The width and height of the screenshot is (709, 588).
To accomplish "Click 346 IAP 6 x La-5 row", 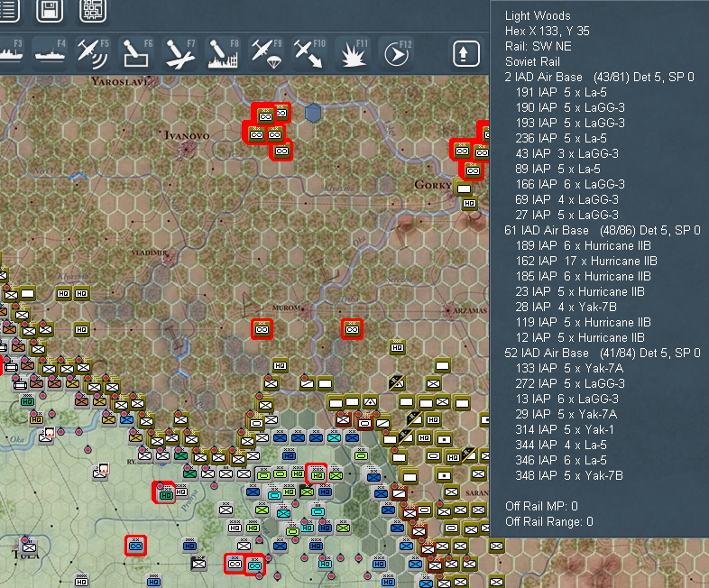I will coord(561,460).
